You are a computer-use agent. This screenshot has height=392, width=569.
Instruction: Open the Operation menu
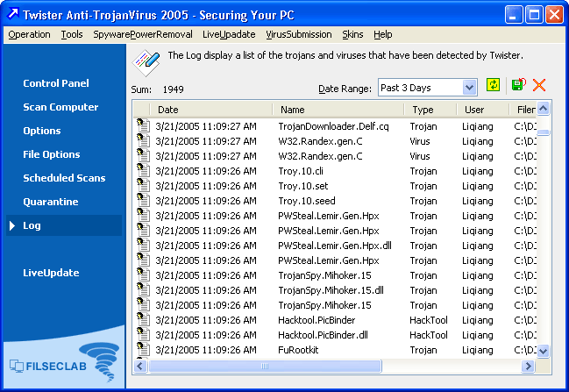pos(29,34)
